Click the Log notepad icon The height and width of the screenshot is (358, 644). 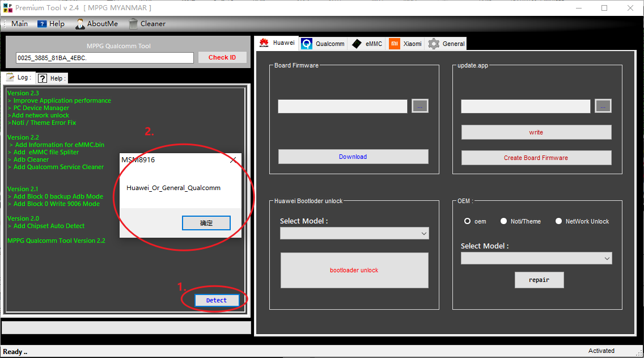click(x=10, y=77)
